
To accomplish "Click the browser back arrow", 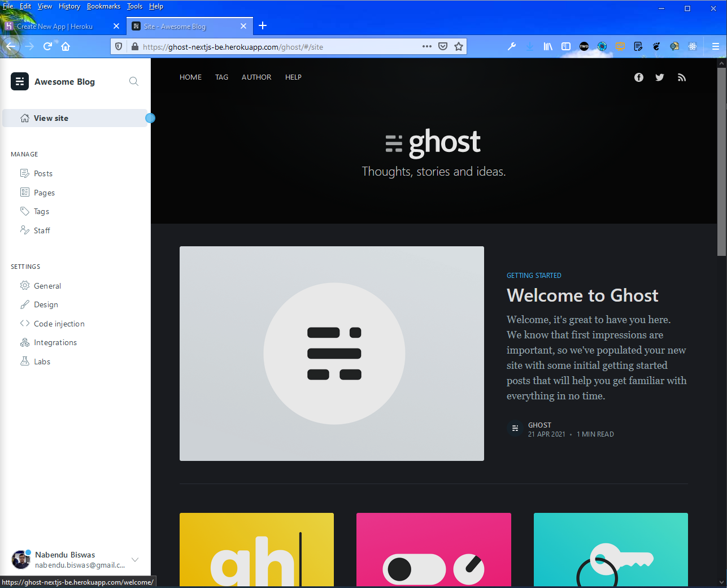I will click(x=11, y=46).
